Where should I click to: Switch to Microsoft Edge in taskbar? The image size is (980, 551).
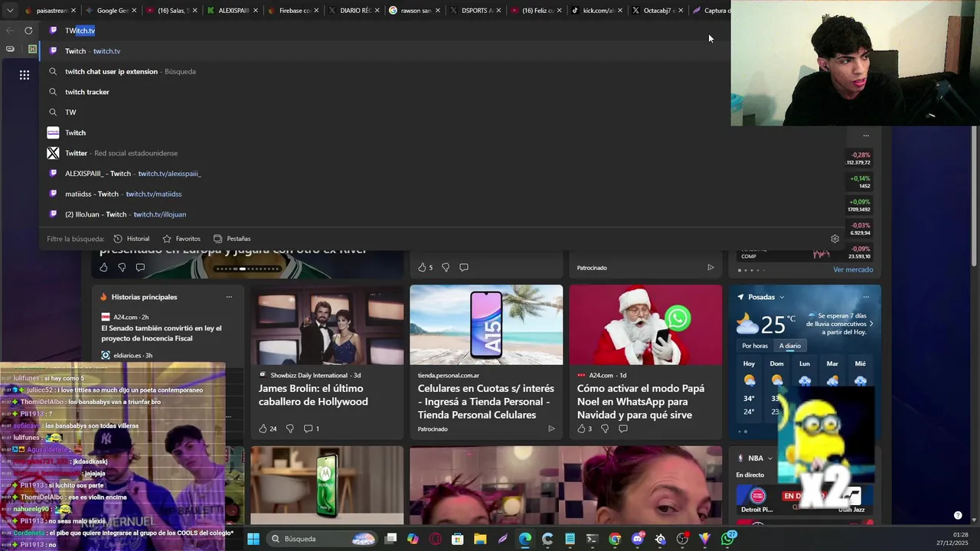click(x=524, y=539)
